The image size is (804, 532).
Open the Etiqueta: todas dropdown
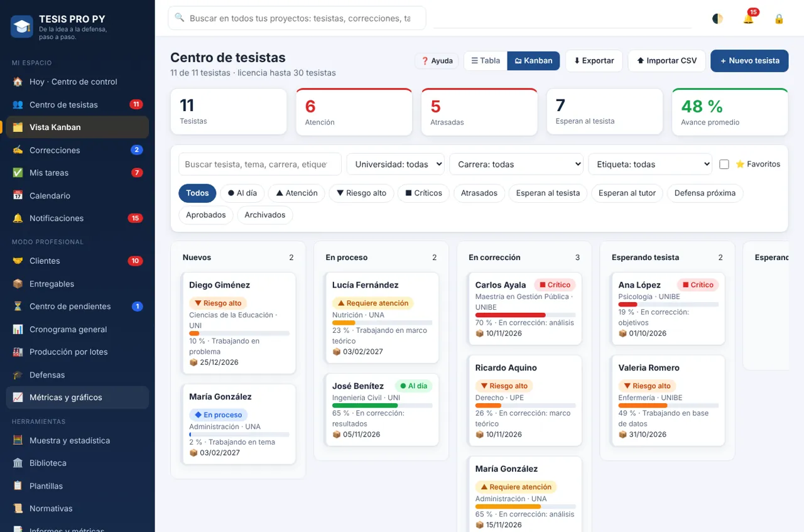[650, 164]
